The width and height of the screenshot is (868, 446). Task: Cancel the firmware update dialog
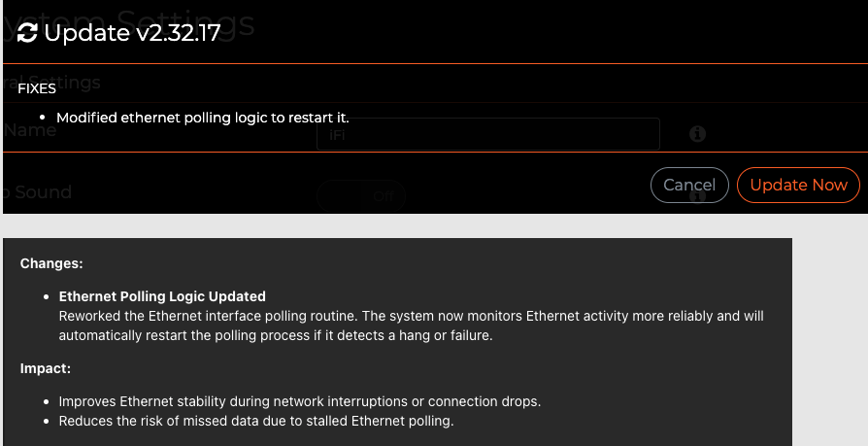point(689,185)
